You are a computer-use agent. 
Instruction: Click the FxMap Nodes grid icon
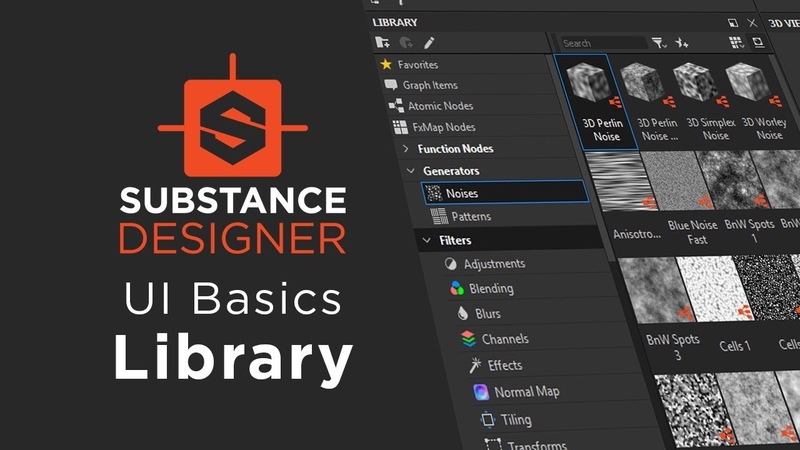[x=401, y=127]
